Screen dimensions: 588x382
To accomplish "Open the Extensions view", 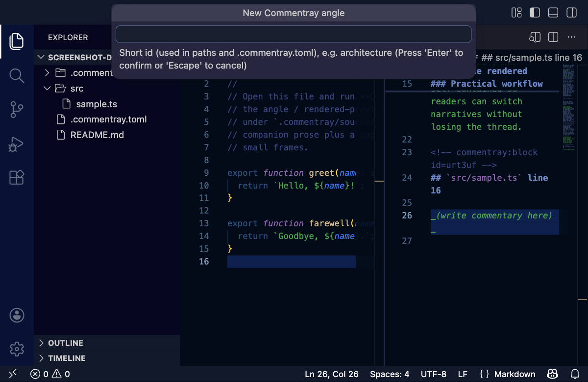I will [17, 178].
